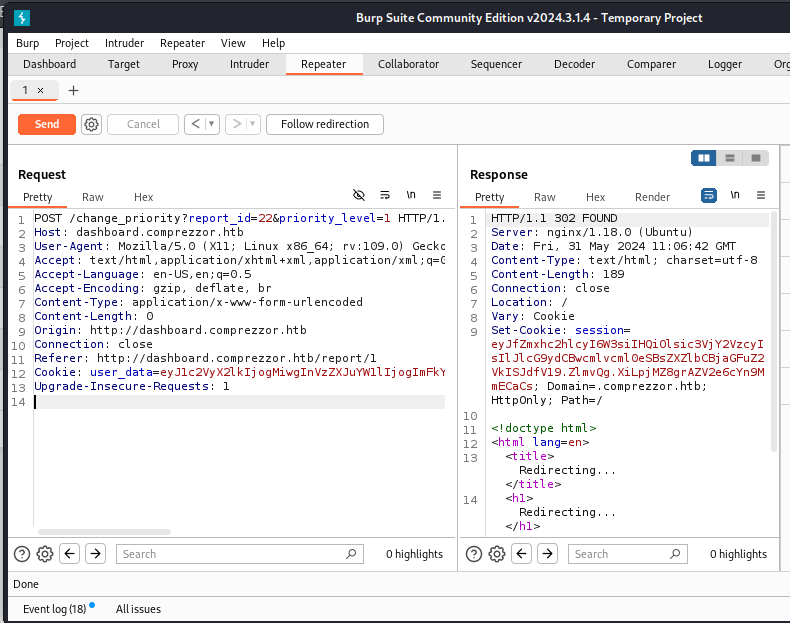Image resolution: width=790 pixels, height=623 pixels.
Task: Switch to the Proxy tab
Action: click(x=185, y=64)
